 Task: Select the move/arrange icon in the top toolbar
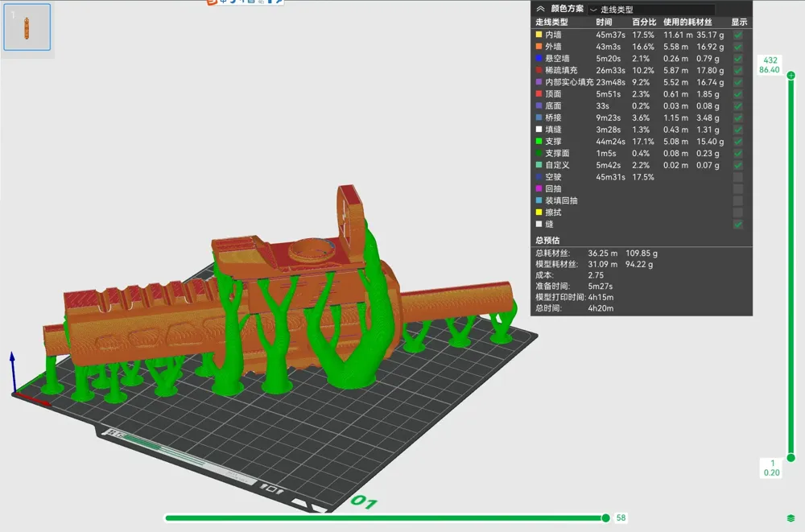tap(224, 2)
